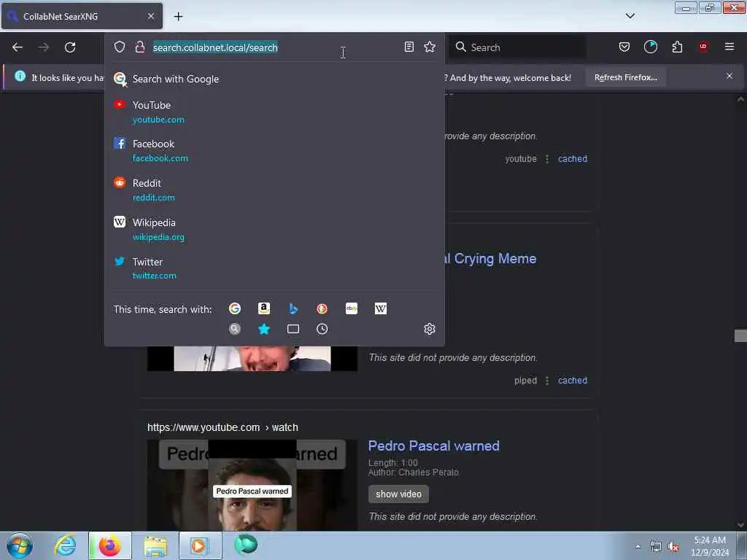Open the clock showing 5:24 AM
Screen dimensions: 747x560
pos(710,546)
